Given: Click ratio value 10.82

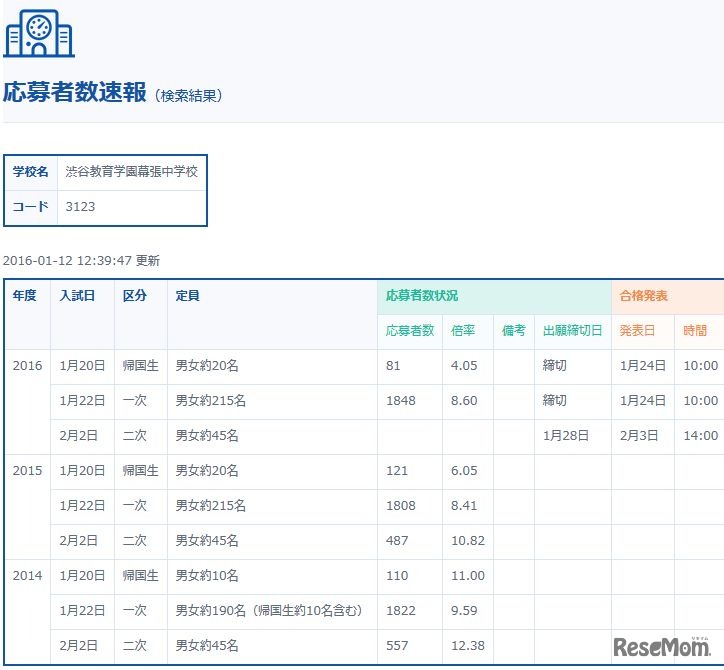Looking at the screenshot, I should pyautogui.click(x=468, y=540).
